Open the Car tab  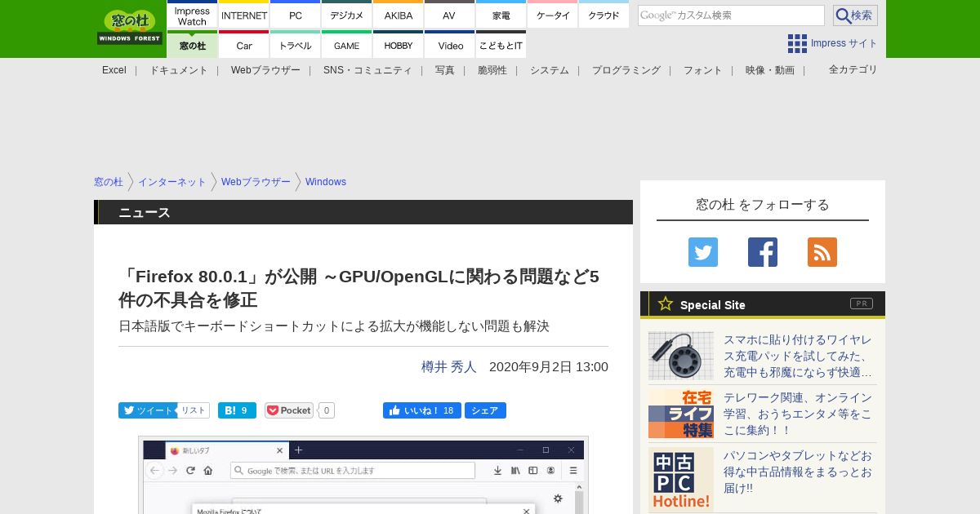[x=244, y=45]
